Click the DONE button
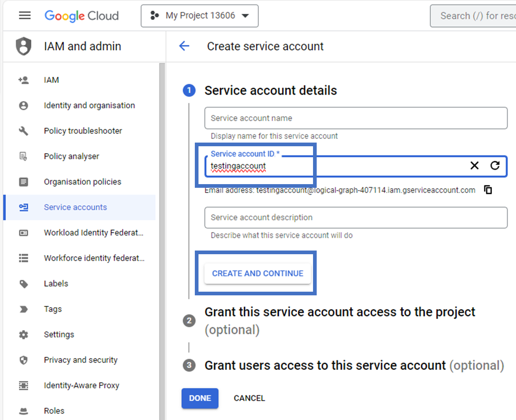Image resolution: width=516 pixels, height=420 pixels. coord(200,398)
